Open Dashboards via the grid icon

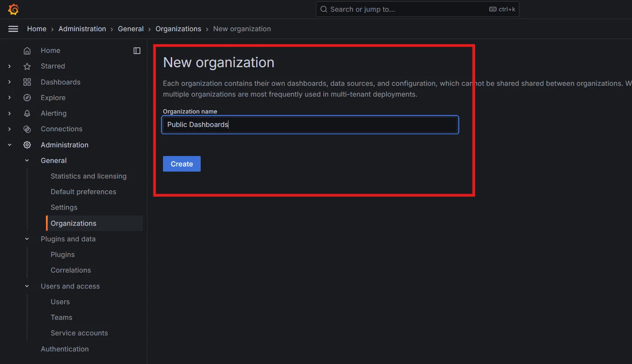click(26, 82)
